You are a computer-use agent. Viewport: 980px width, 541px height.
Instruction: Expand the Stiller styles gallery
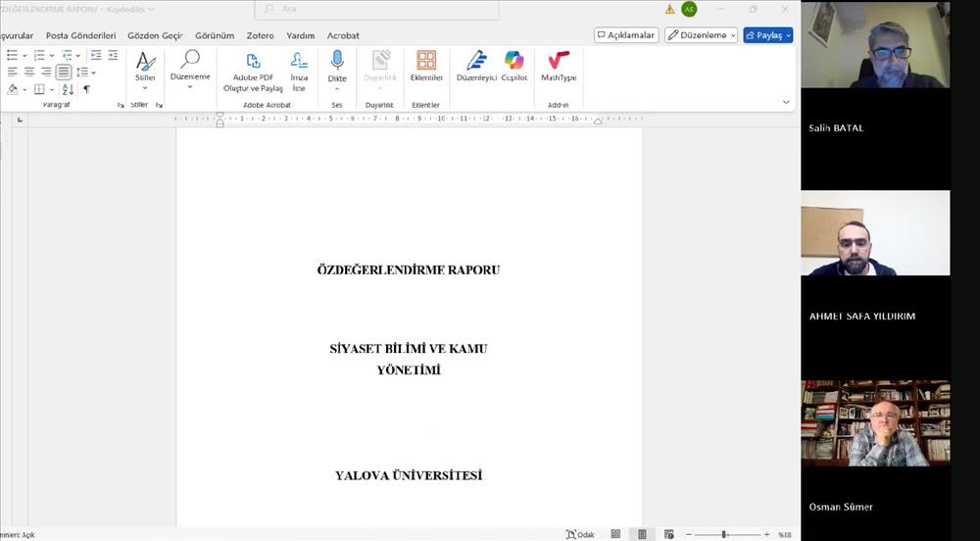145,66
